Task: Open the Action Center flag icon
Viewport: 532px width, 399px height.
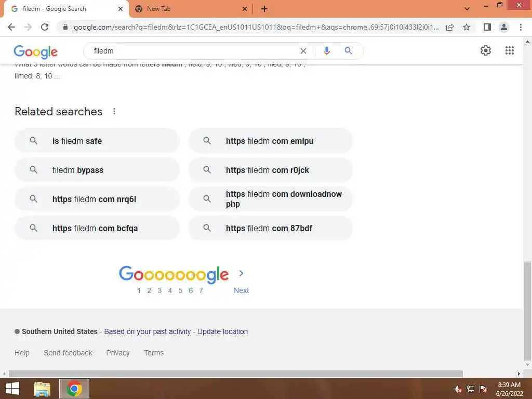Action: click(x=483, y=389)
